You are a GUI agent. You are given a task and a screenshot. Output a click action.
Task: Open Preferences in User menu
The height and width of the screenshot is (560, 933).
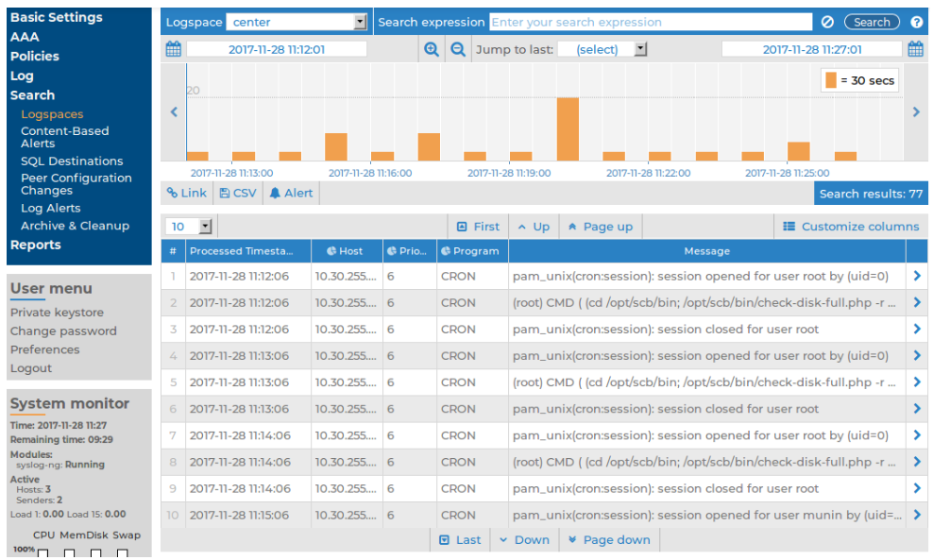44,349
